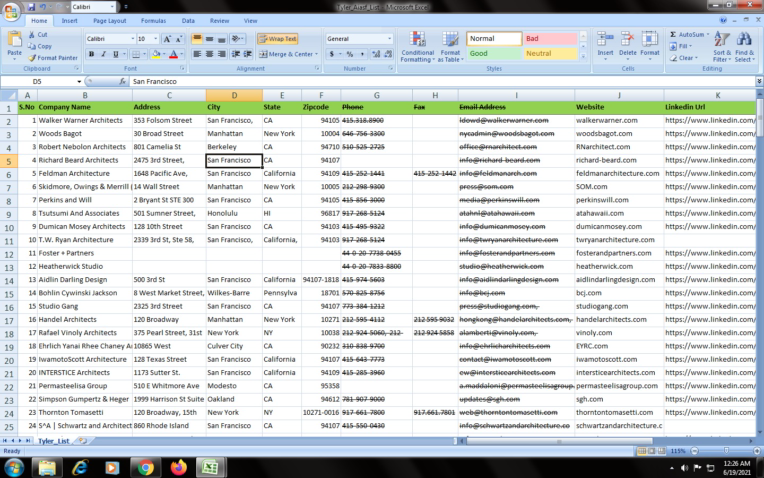Open Google Chrome from taskbar
Screen dimensions: 764x478
point(145,468)
